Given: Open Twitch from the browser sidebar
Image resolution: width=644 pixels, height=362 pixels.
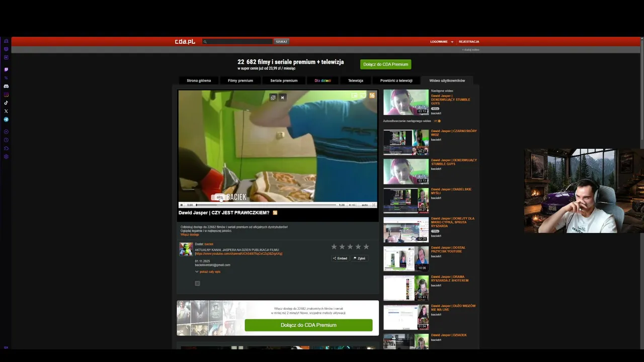Looking at the screenshot, I should click(x=6, y=69).
